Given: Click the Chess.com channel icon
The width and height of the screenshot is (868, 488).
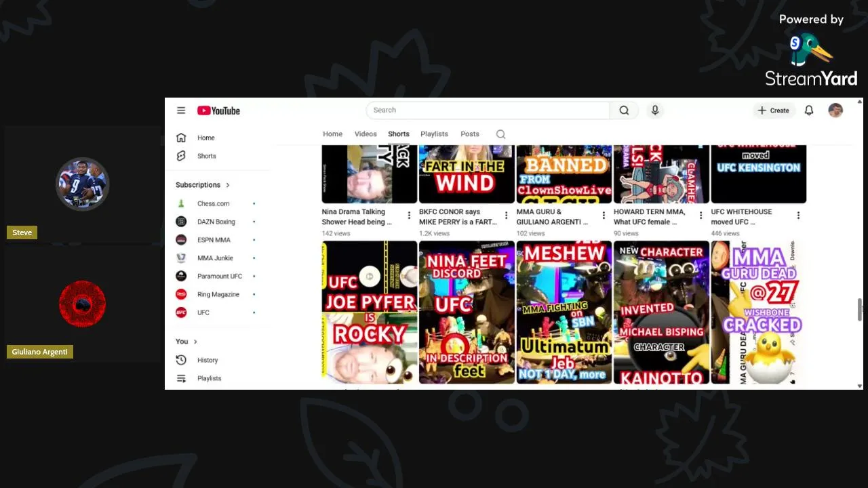Looking at the screenshot, I should (181, 203).
